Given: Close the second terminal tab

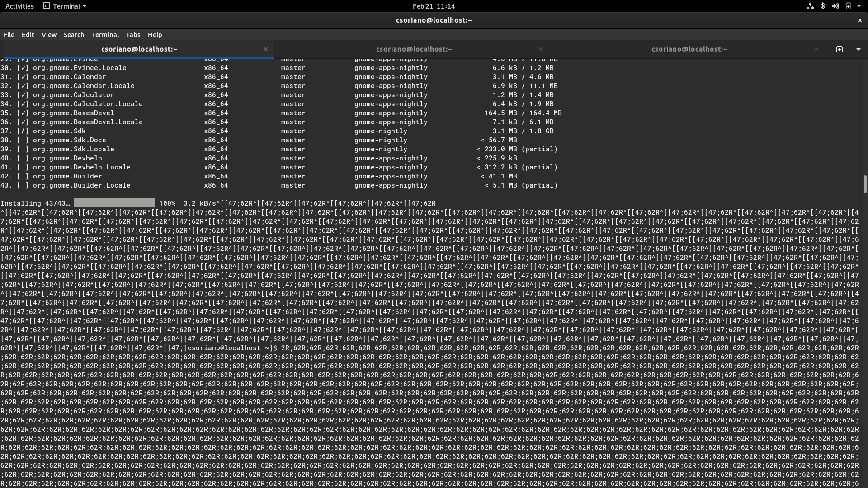Looking at the screenshot, I should click(541, 49).
